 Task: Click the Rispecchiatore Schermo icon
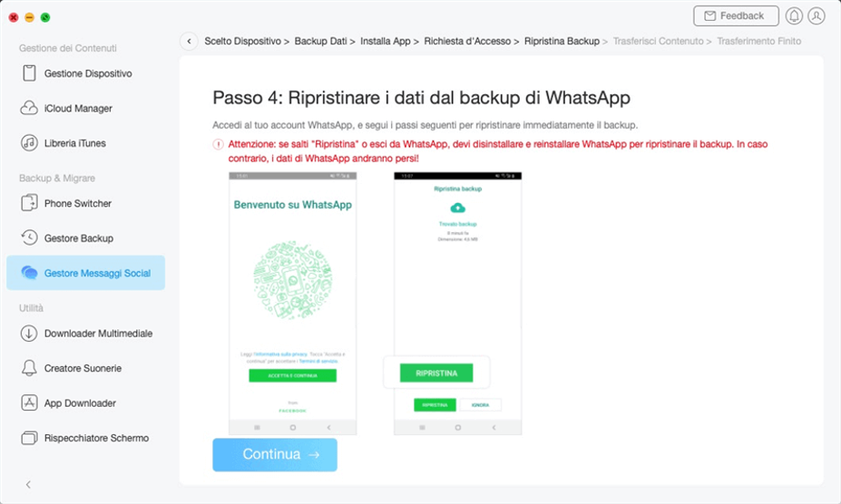click(29, 438)
